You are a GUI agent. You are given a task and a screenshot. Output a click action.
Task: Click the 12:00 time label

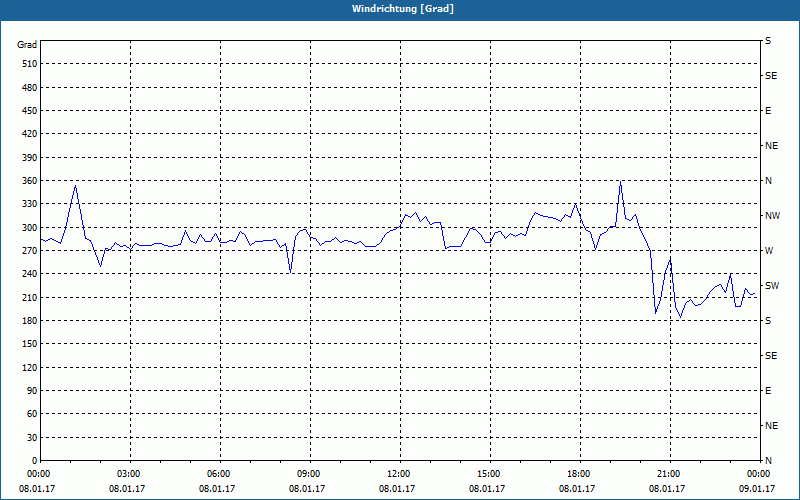pos(398,474)
